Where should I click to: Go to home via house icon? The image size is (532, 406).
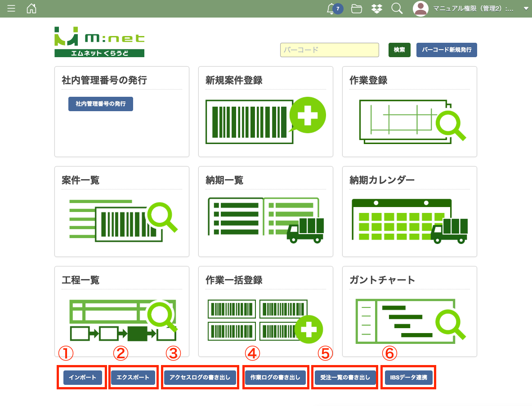coord(31,9)
